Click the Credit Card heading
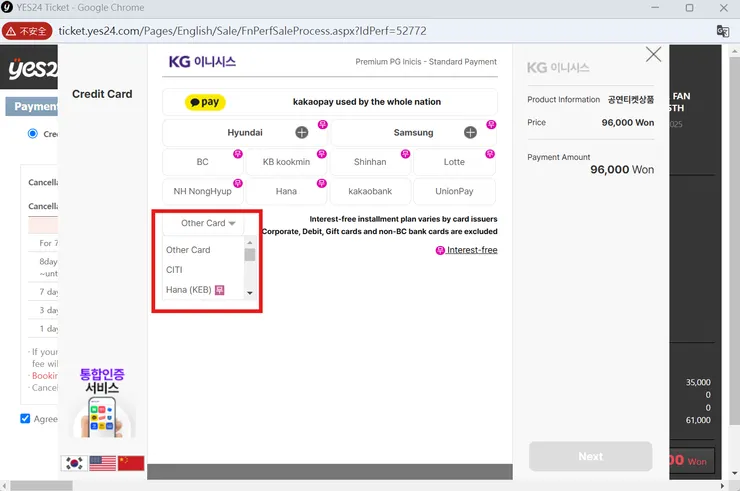This screenshot has height=491, width=740. point(102,94)
